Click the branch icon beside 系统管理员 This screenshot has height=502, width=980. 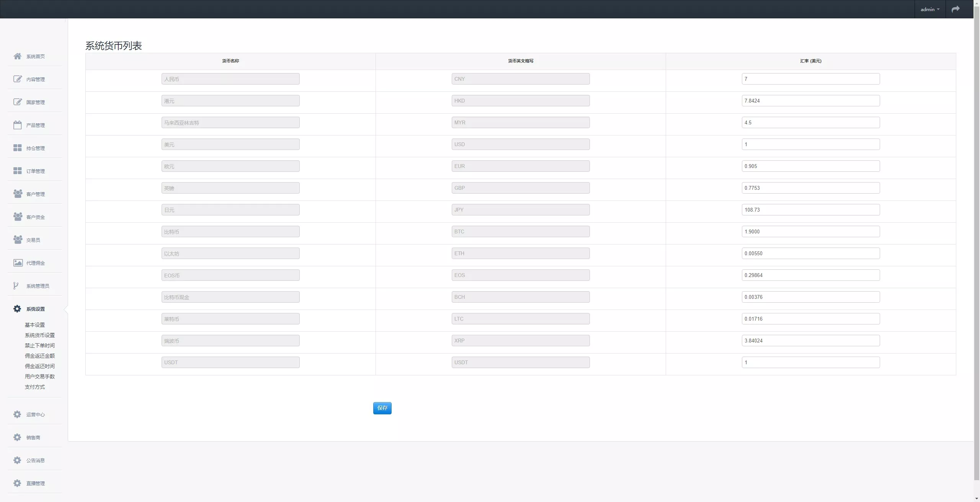[x=16, y=286]
